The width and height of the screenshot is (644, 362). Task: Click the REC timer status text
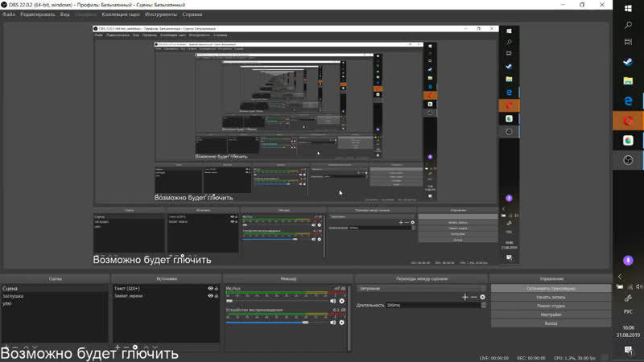point(530,358)
